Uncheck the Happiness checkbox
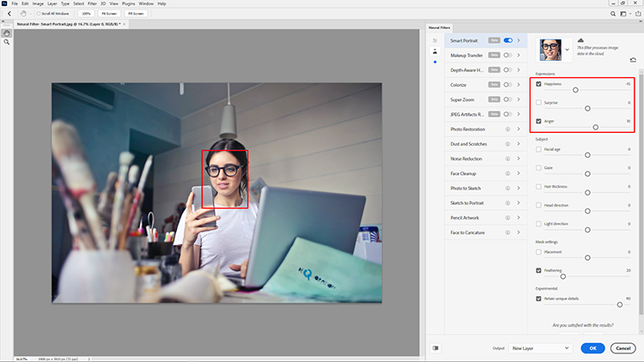 pos(538,84)
